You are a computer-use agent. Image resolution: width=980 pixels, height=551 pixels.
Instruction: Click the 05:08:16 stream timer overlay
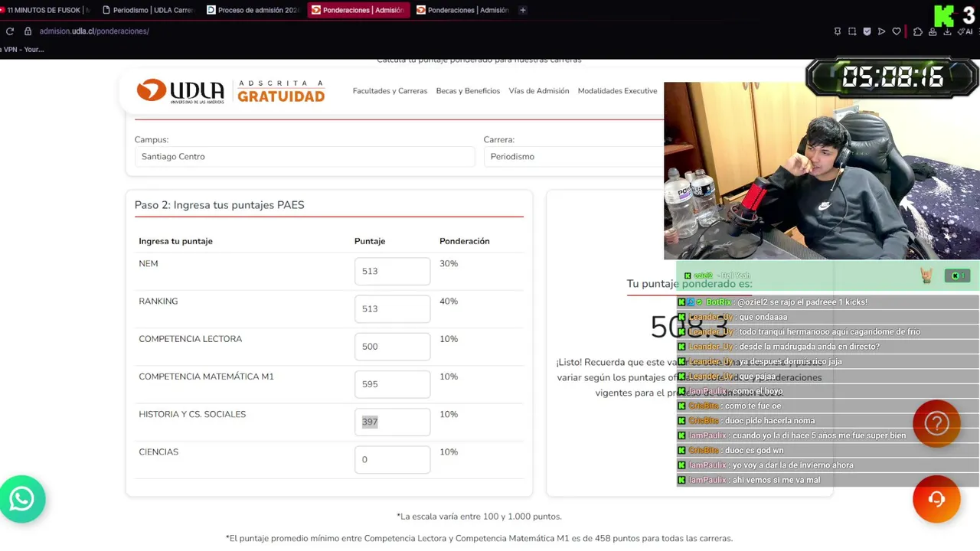pyautogui.click(x=892, y=77)
